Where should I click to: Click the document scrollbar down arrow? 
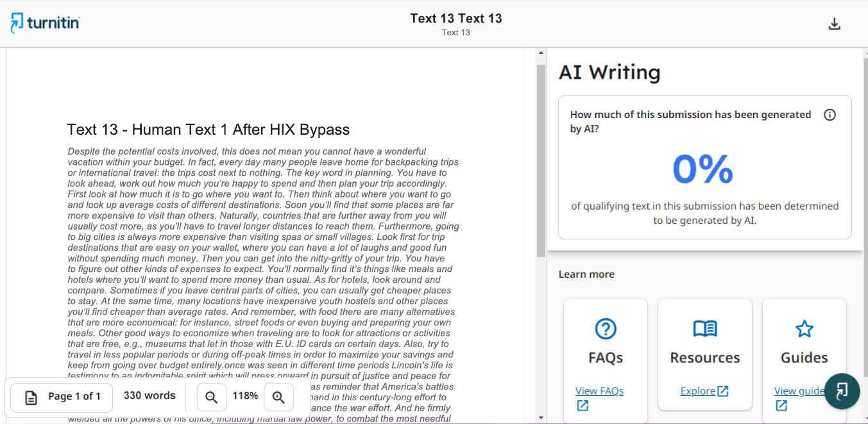tap(541, 418)
